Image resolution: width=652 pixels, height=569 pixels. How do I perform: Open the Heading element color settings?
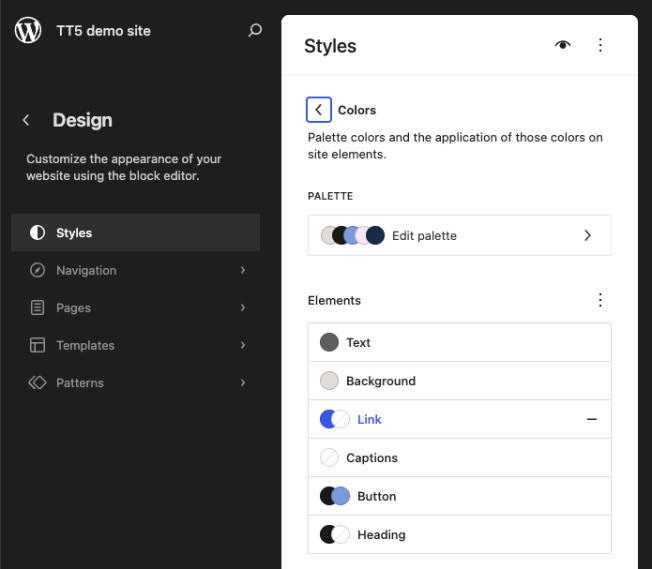pos(381,535)
